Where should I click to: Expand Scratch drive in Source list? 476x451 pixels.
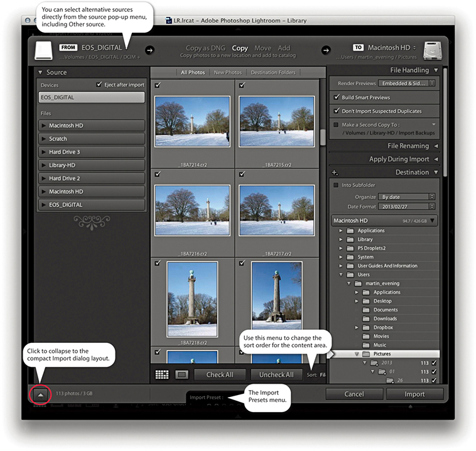pos(44,138)
